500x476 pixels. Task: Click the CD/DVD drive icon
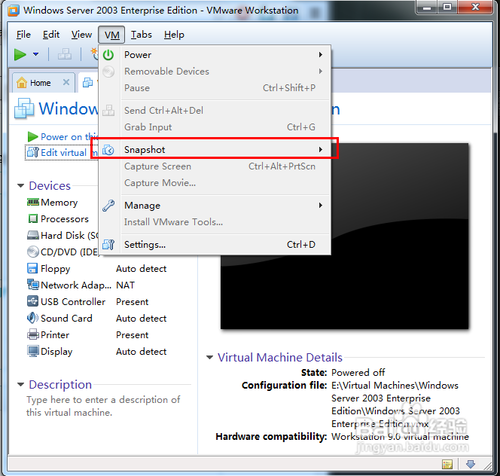click(x=33, y=252)
